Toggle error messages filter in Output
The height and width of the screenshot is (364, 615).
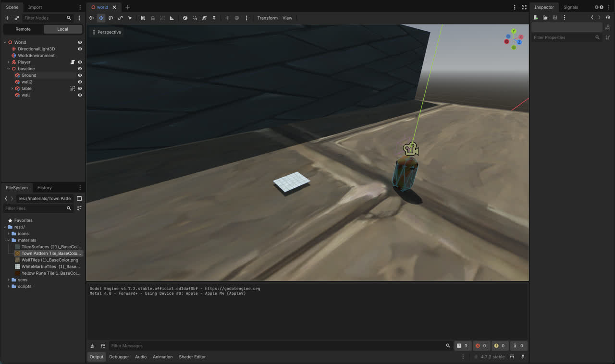pyautogui.click(x=481, y=346)
